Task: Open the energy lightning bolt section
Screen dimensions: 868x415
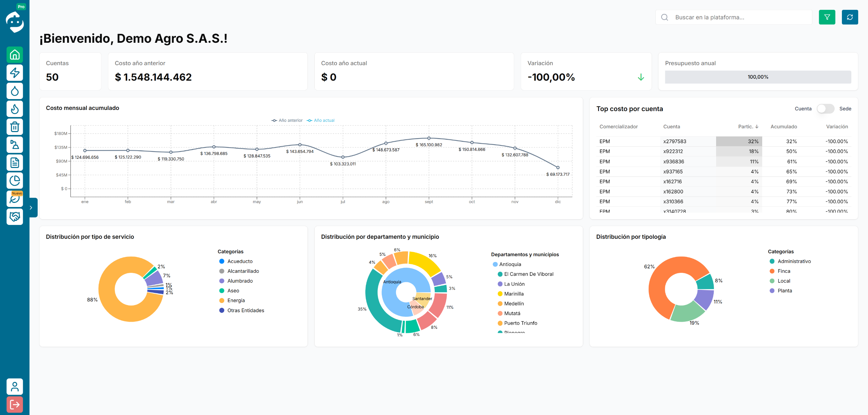Action: 15,73
